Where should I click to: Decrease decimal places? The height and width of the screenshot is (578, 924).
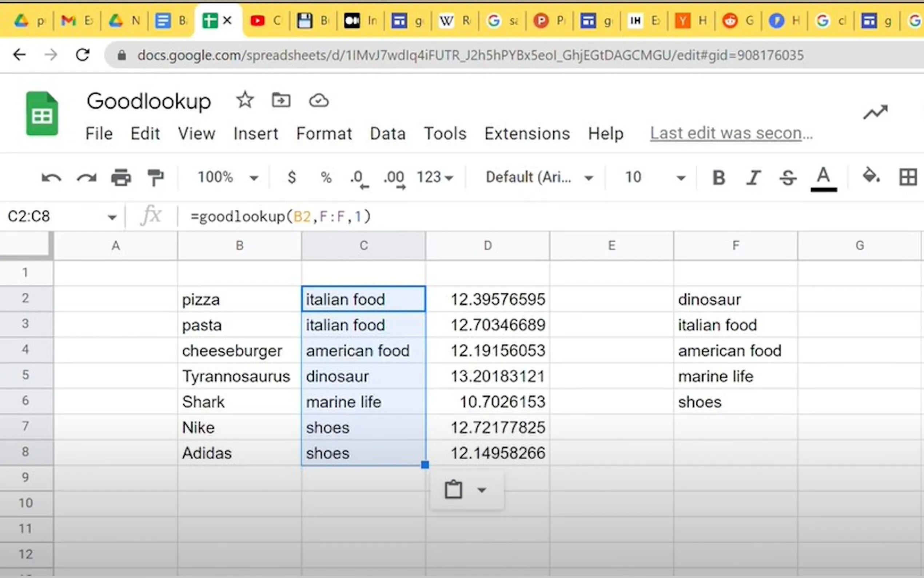pos(358,177)
